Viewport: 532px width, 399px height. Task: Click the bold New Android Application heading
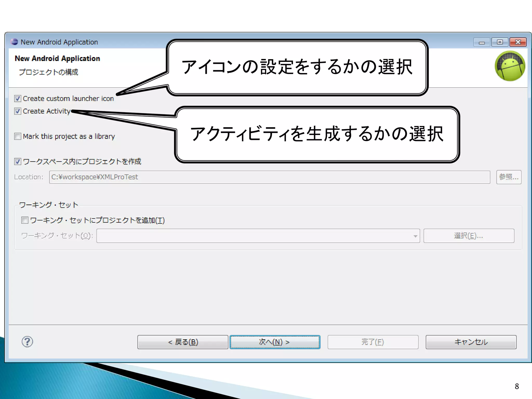[57, 59]
